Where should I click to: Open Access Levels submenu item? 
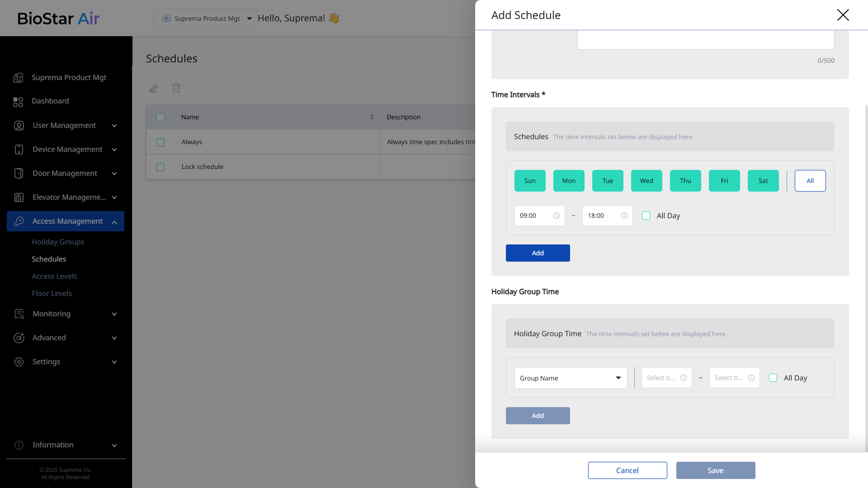(54, 276)
